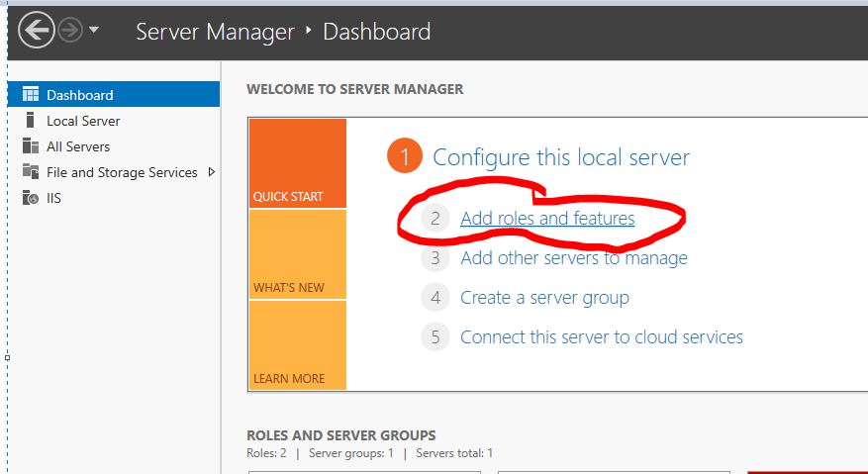Image resolution: width=868 pixels, height=474 pixels.
Task: Open the navigation history dropdown arrow
Action: point(94,31)
